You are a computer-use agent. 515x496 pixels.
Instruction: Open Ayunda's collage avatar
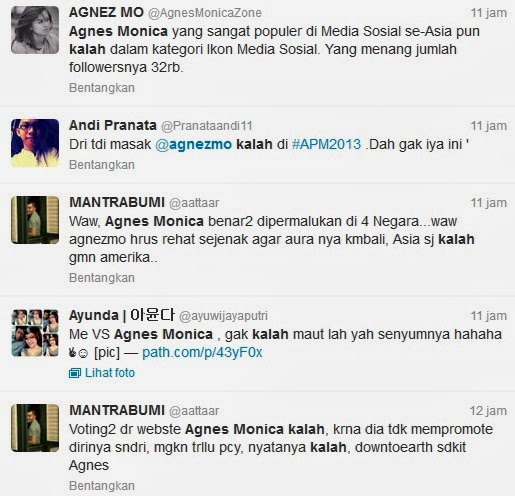(35, 333)
